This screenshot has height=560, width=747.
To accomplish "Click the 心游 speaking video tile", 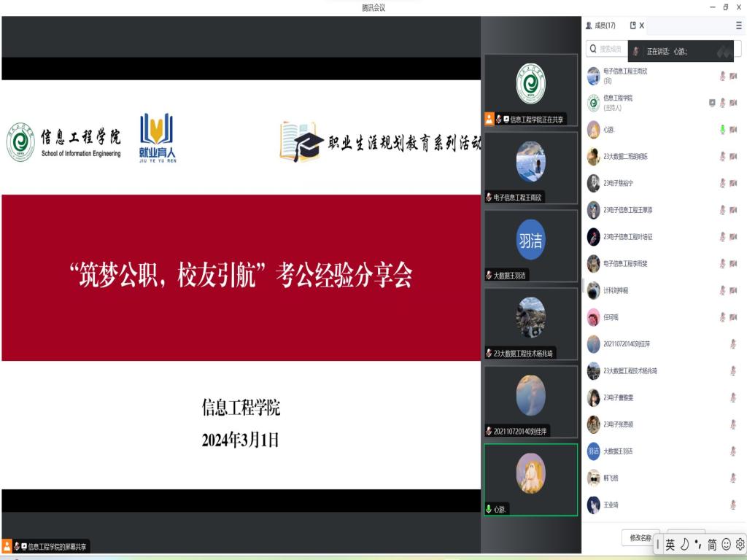I will click(530, 474).
